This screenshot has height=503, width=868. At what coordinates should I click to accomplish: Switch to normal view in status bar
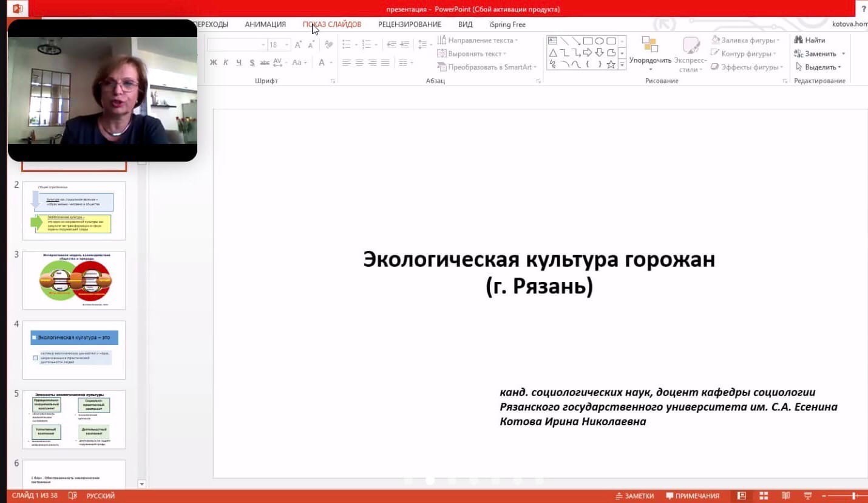741,495
